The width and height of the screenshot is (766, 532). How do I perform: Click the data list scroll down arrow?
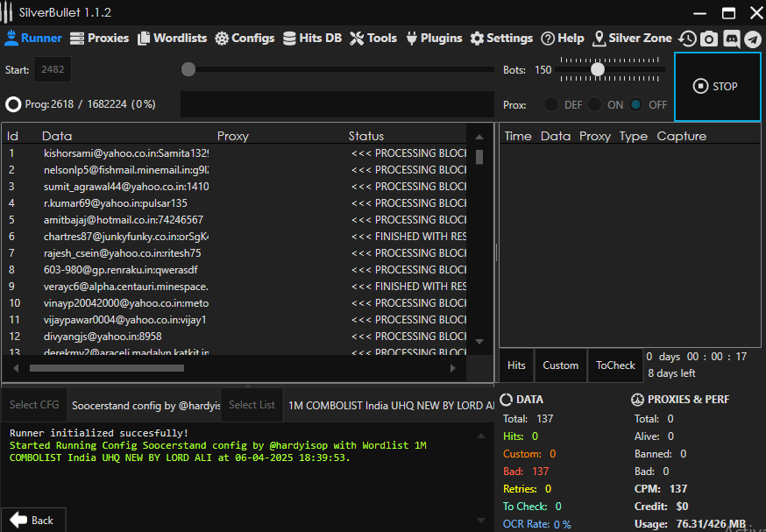pyautogui.click(x=479, y=341)
